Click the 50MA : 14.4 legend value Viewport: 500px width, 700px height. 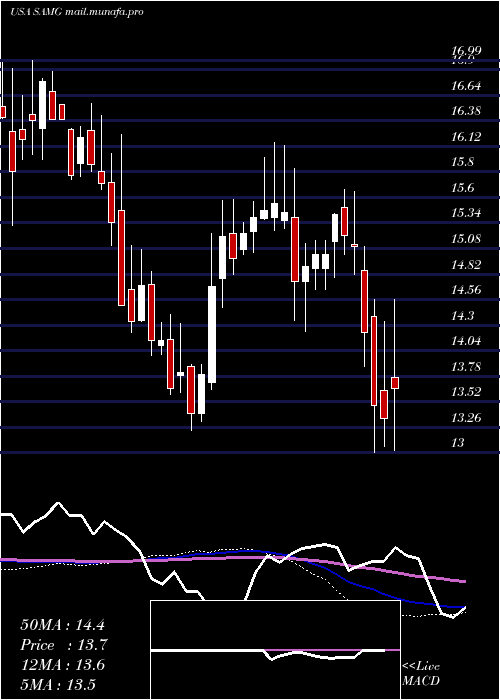(x=62, y=625)
